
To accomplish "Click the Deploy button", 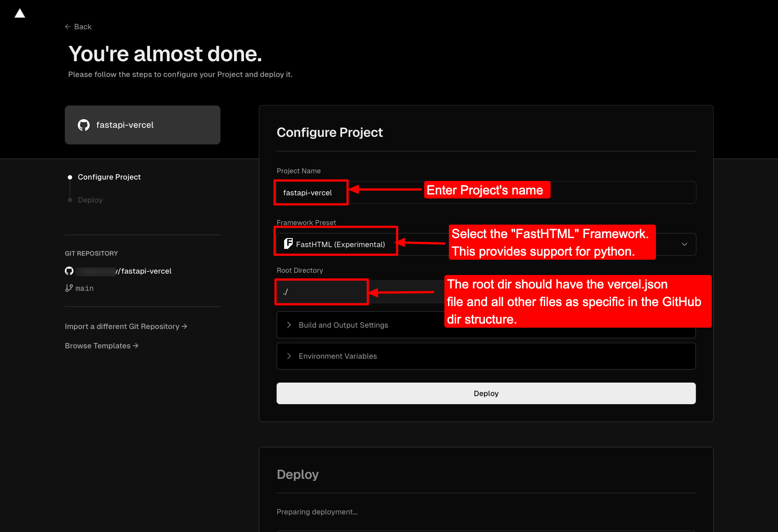I will pos(486,393).
